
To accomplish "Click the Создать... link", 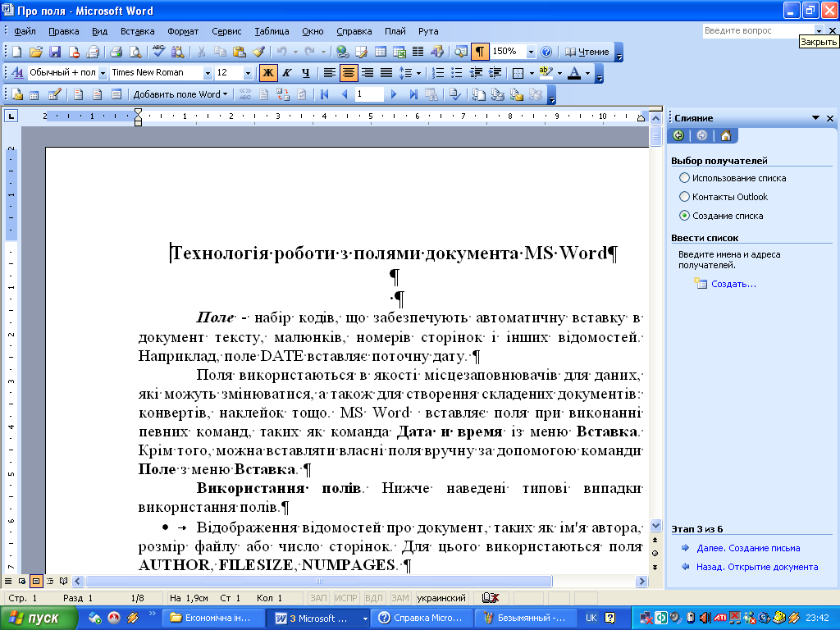I will click(733, 284).
